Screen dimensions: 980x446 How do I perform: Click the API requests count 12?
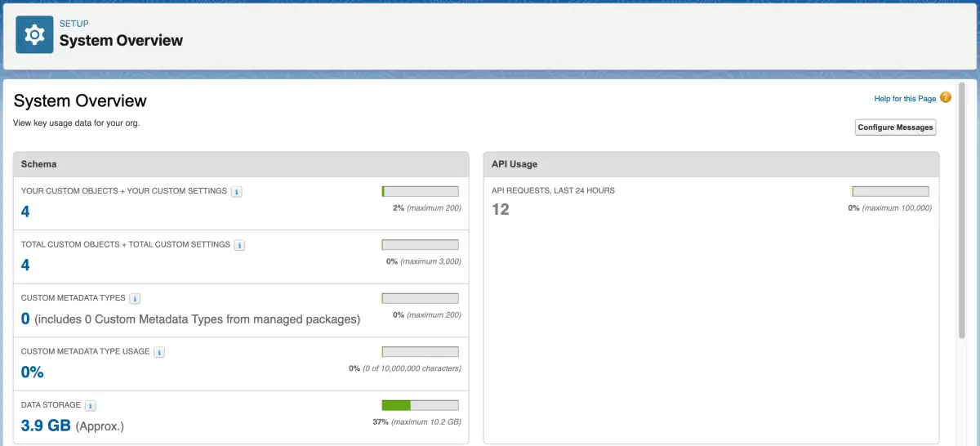(x=501, y=210)
